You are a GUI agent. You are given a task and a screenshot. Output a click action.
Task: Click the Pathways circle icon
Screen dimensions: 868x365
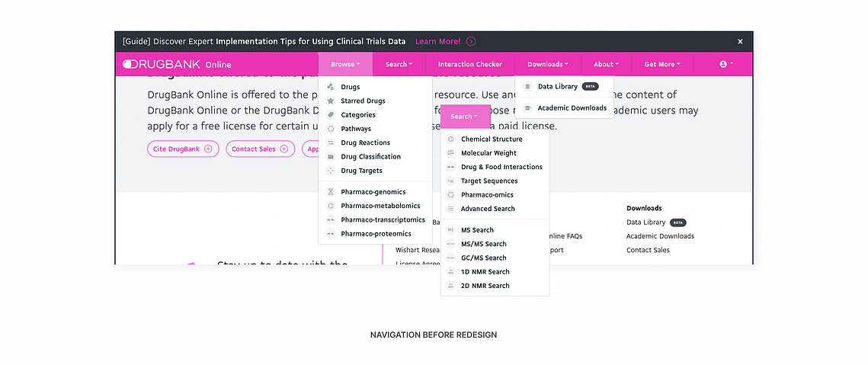tap(331, 129)
